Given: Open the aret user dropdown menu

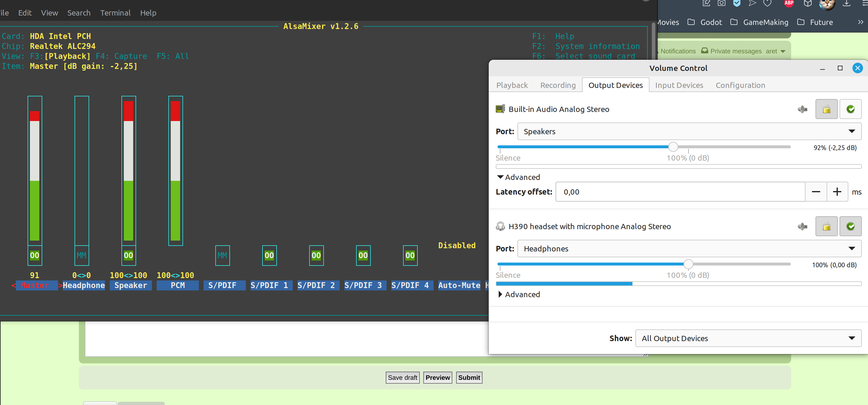Looking at the screenshot, I should (776, 51).
